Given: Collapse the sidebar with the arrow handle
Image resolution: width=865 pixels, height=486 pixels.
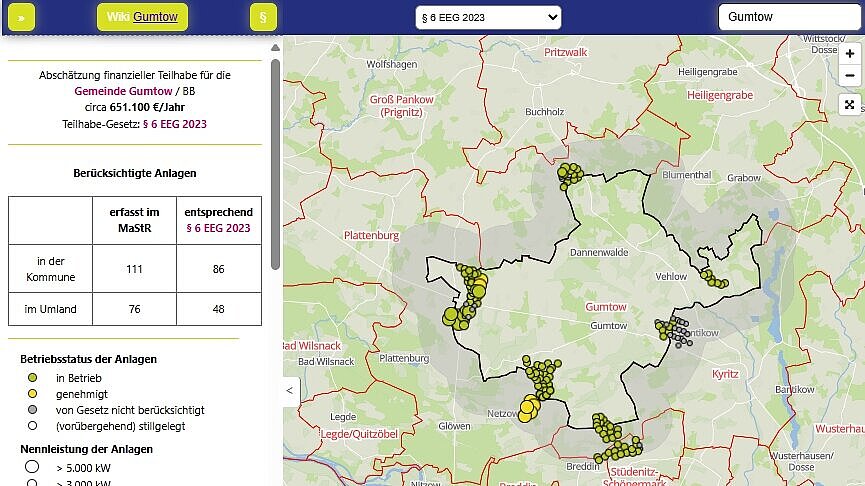Looking at the screenshot, I should click(290, 390).
